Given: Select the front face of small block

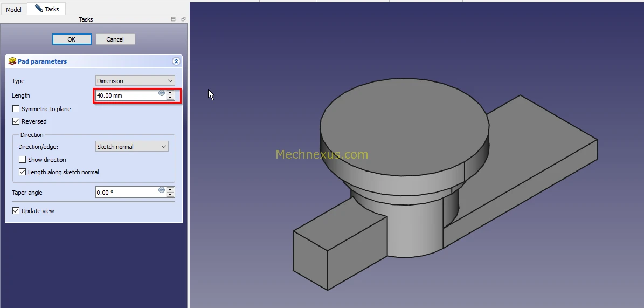Looking at the screenshot, I should tap(310, 261).
